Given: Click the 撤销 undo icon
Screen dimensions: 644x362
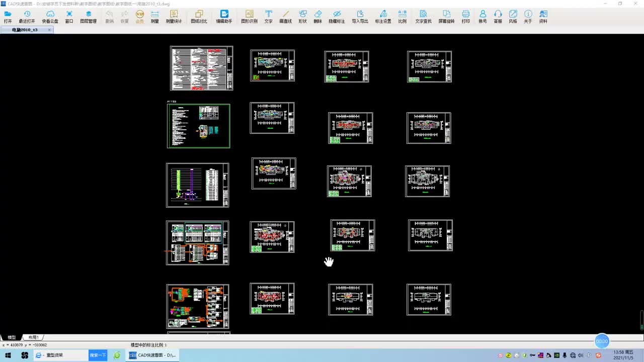Looking at the screenshot, I should (109, 17).
